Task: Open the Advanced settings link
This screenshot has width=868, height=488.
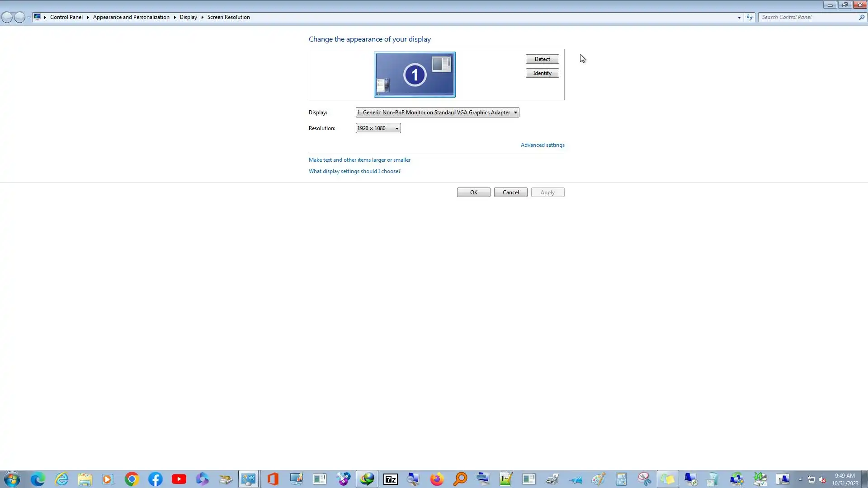Action: pos(542,145)
